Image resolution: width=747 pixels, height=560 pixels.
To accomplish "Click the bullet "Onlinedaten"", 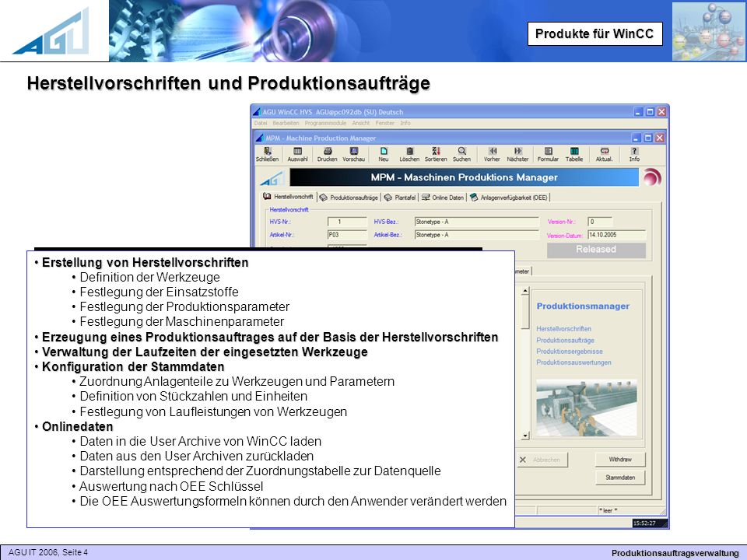I will pyautogui.click(x=77, y=426).
